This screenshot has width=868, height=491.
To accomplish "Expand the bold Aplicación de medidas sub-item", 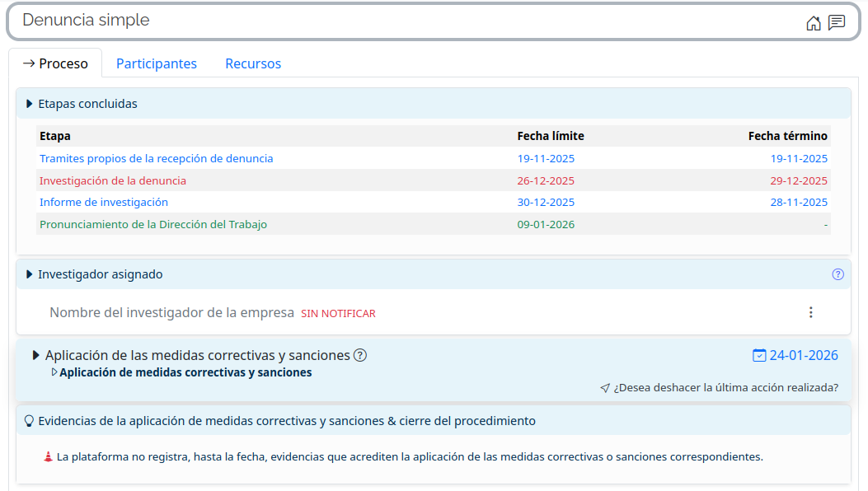I will 54,372.
